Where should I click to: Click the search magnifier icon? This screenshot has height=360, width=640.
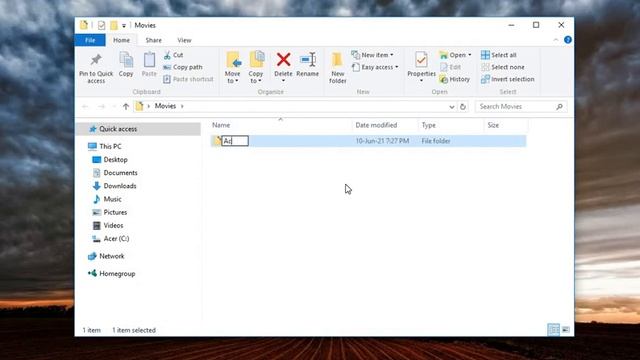click(560, 107)
